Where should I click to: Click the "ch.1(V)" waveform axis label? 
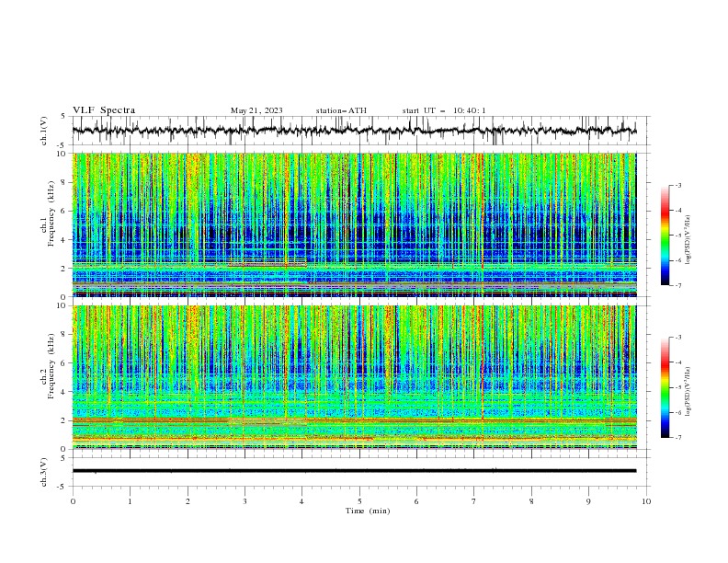coord(44,131)
